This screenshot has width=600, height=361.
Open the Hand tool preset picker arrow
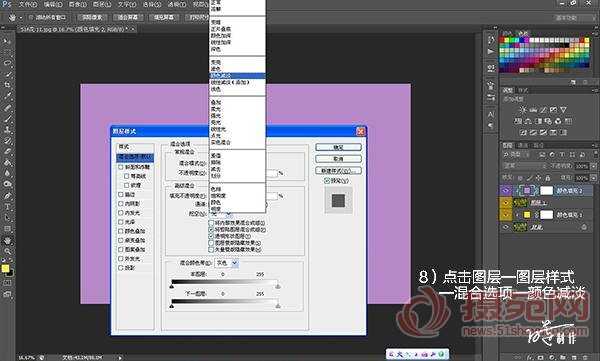(x=20, y=18)
